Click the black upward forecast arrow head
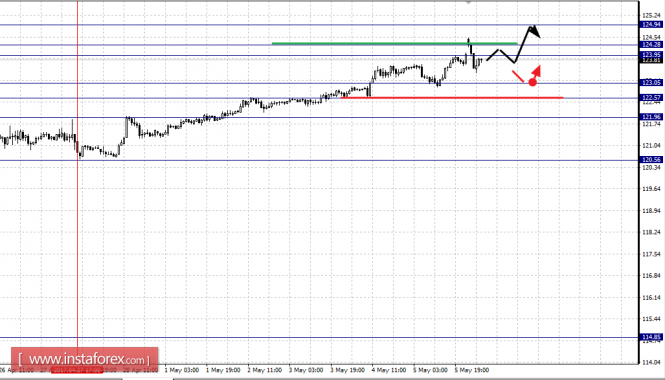 point(534,31)
